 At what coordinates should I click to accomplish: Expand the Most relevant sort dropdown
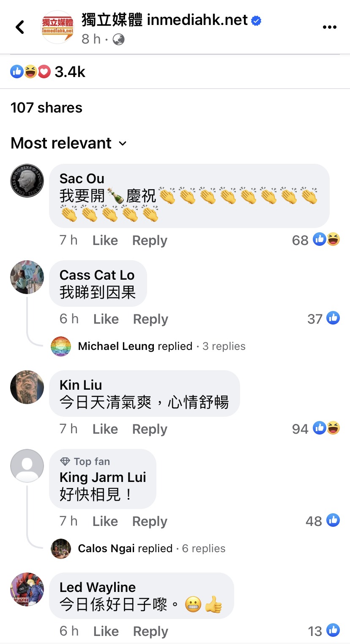68,143
